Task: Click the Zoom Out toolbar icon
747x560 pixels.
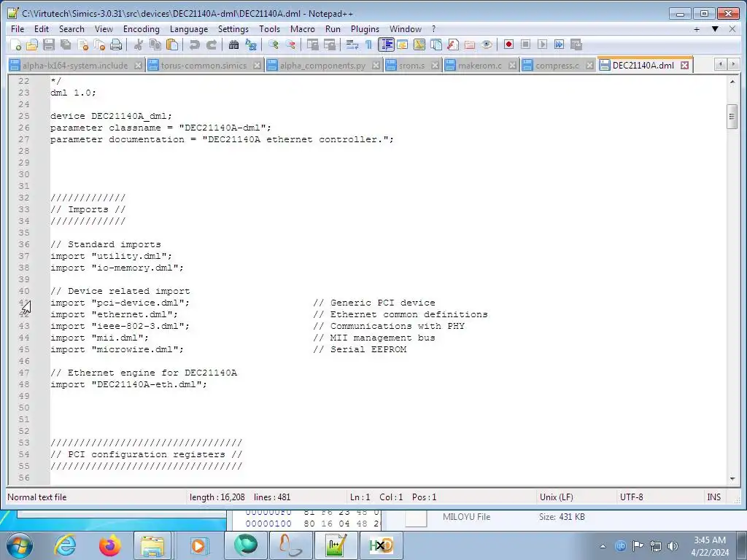Action: [290, 44]
